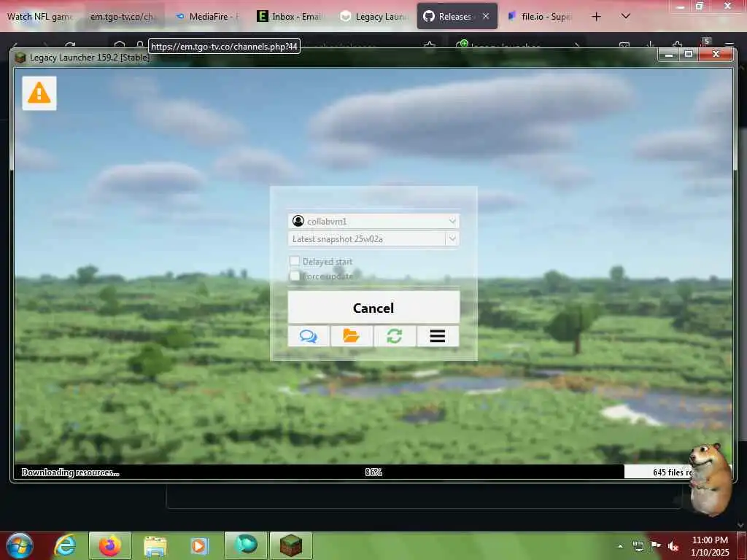Switch to the file.io tab
747x560 pixels.
click(540, 17)
